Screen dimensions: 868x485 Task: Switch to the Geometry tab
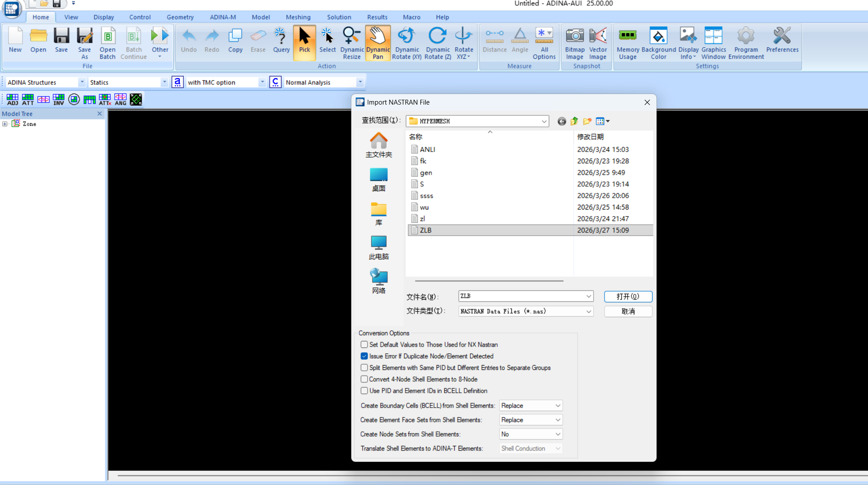(x=180, y=17)
